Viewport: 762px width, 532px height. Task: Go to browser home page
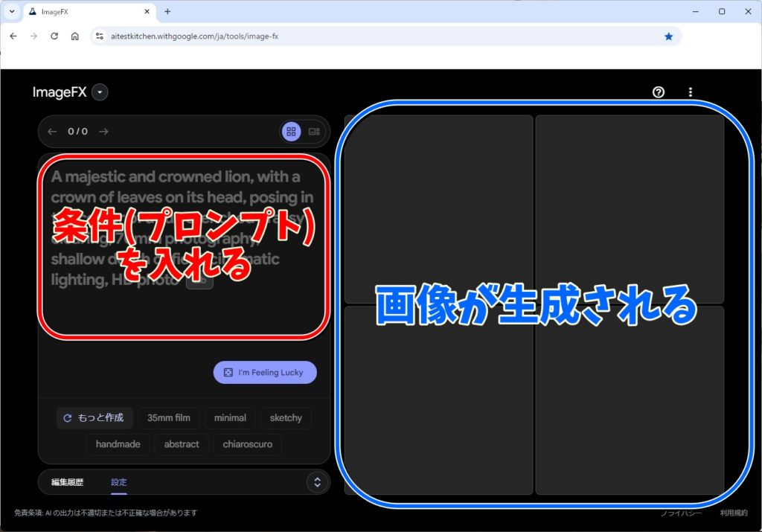[75, 36]
